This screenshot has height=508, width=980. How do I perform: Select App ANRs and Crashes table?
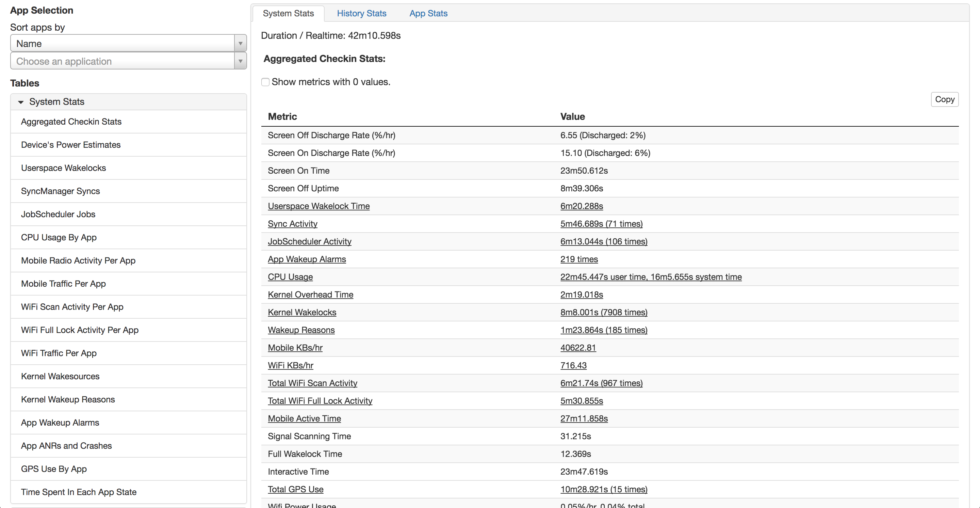(66, 446)
